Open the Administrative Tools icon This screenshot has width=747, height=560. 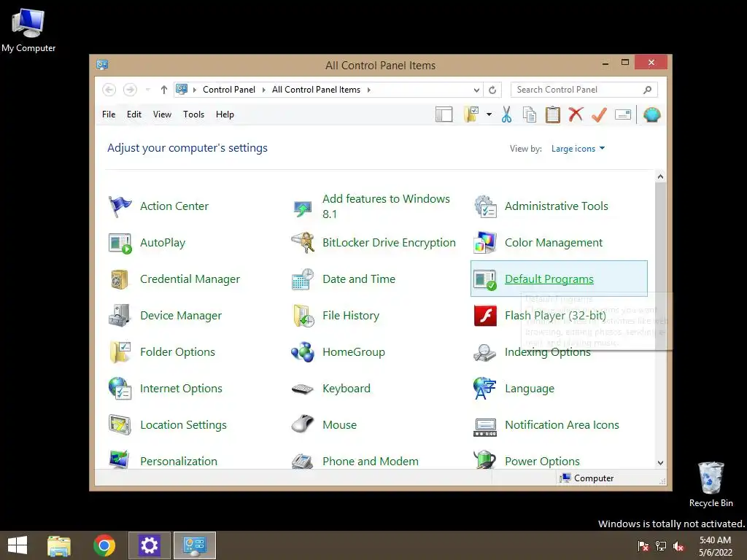485,206
